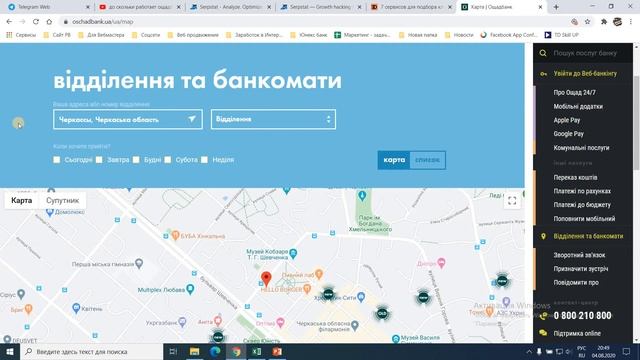Select the Карта map type tab

[22, 200]
